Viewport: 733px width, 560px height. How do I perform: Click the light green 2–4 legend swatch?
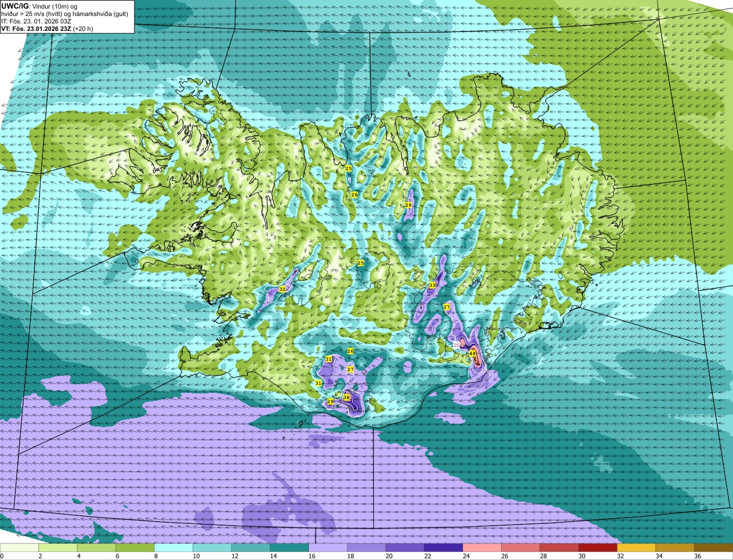click(x=58, y=547)
